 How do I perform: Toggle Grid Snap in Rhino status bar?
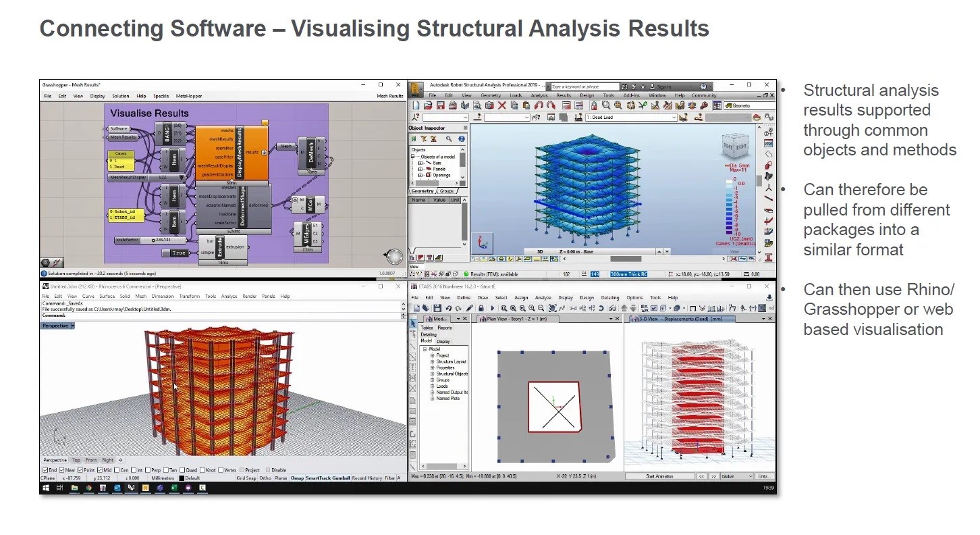[246, 478]
